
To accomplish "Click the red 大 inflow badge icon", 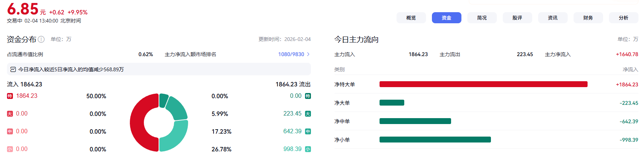I will 10,114.
